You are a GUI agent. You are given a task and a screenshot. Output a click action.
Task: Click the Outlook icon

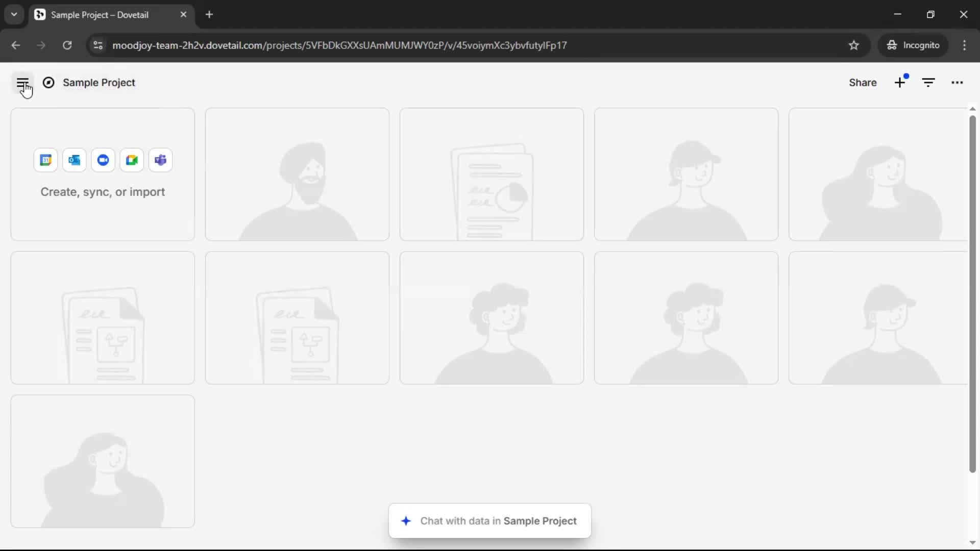[x=75, y=160]
